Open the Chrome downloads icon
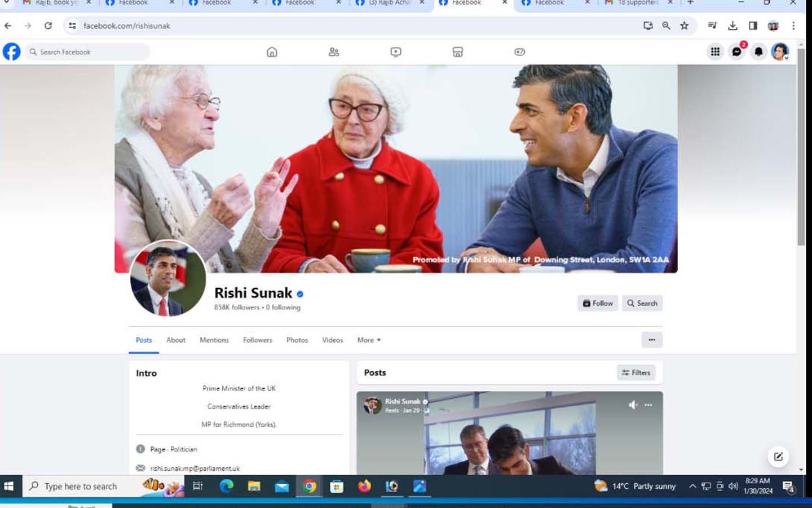Image resolution: width=812 pixels, height=508 pixels. pos(732,25)
